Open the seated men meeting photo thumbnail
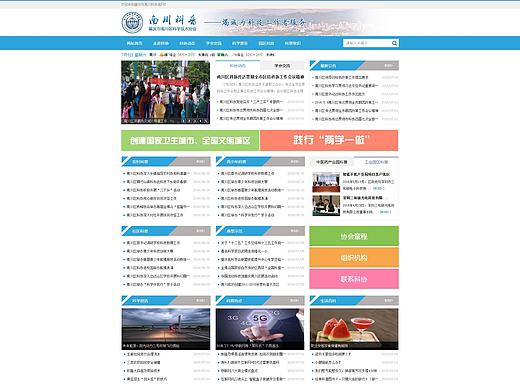Viewport: 520px width, 390px height. tap(326, 205)
